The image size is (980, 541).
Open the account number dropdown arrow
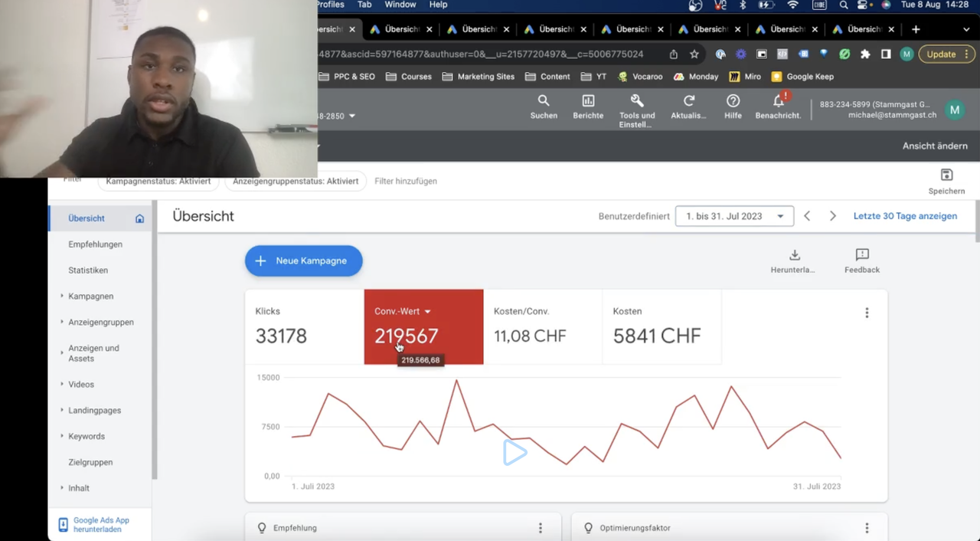[352, 116]
